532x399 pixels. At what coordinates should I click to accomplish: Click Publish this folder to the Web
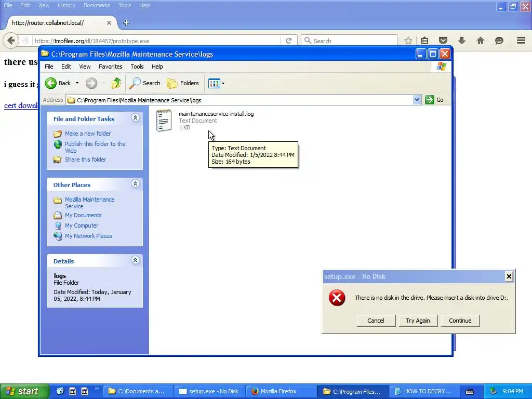(95, 147)
